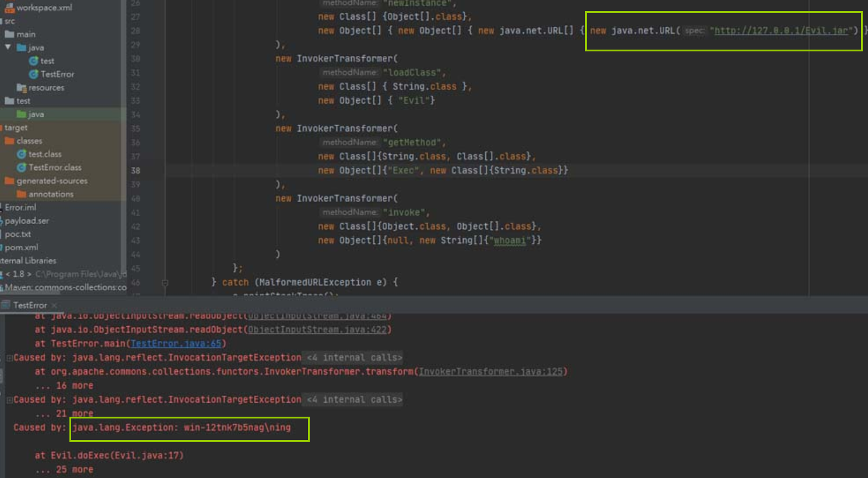868x478 pixels.
Task: Expand first '4 internal calls' fold
Action: 354,358
